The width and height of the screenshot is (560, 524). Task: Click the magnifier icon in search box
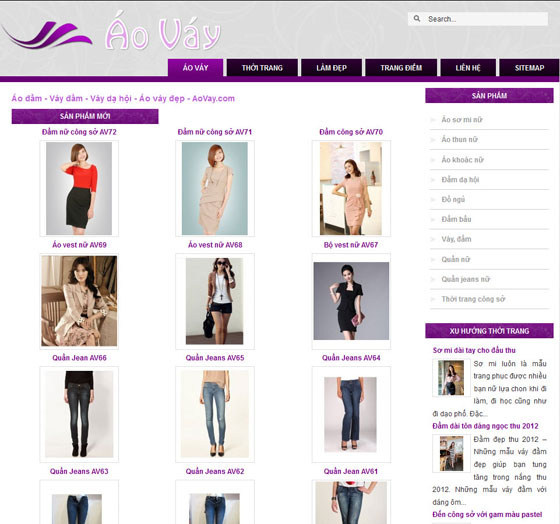417,19
